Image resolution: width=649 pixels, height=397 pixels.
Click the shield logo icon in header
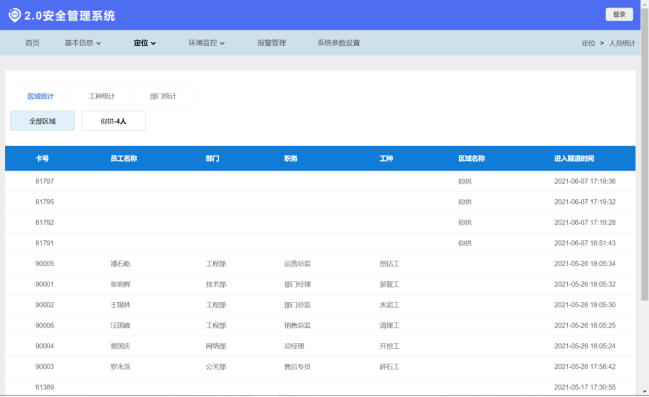tap(14, 15)
